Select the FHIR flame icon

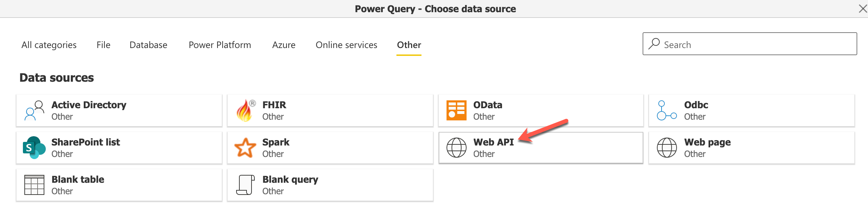coord(245,110)
